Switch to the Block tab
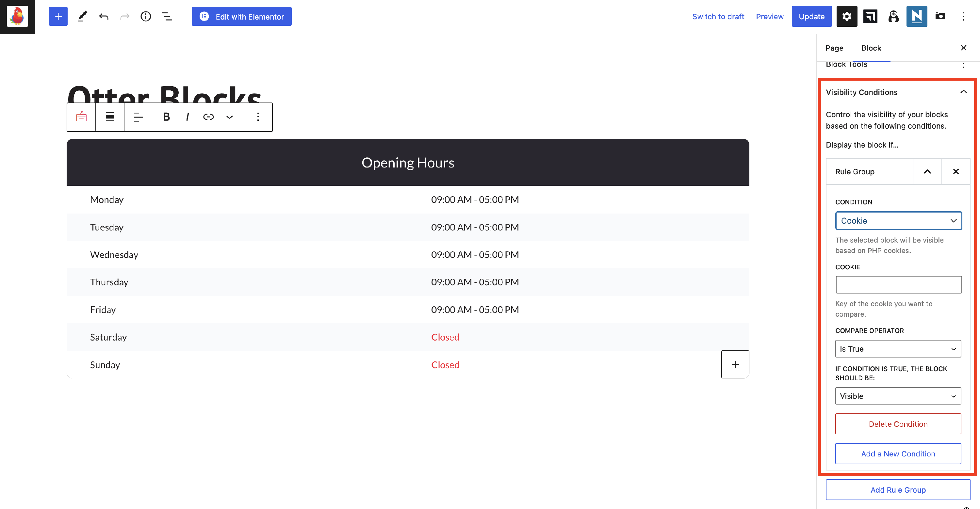 click(871, 48)
